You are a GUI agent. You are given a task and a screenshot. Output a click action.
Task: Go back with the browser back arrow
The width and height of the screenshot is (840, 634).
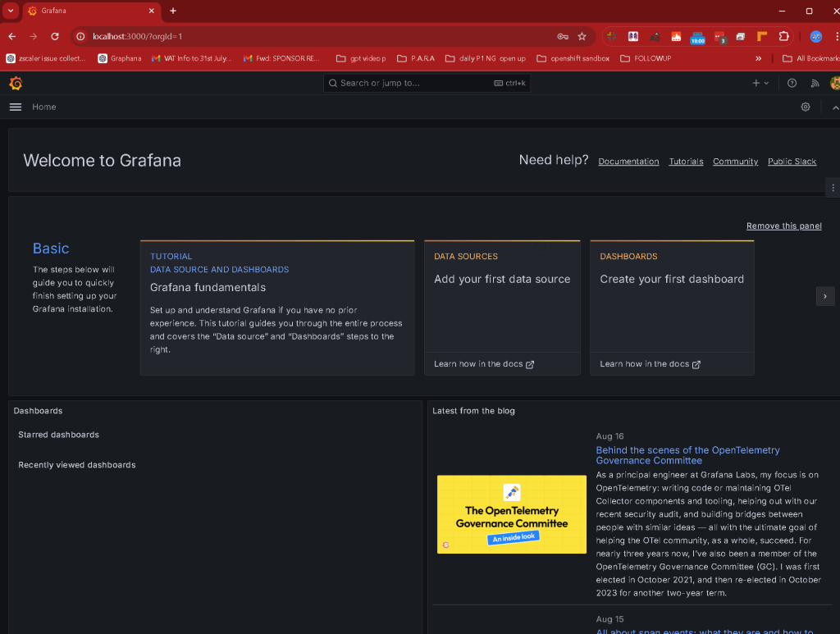(11, 36)
